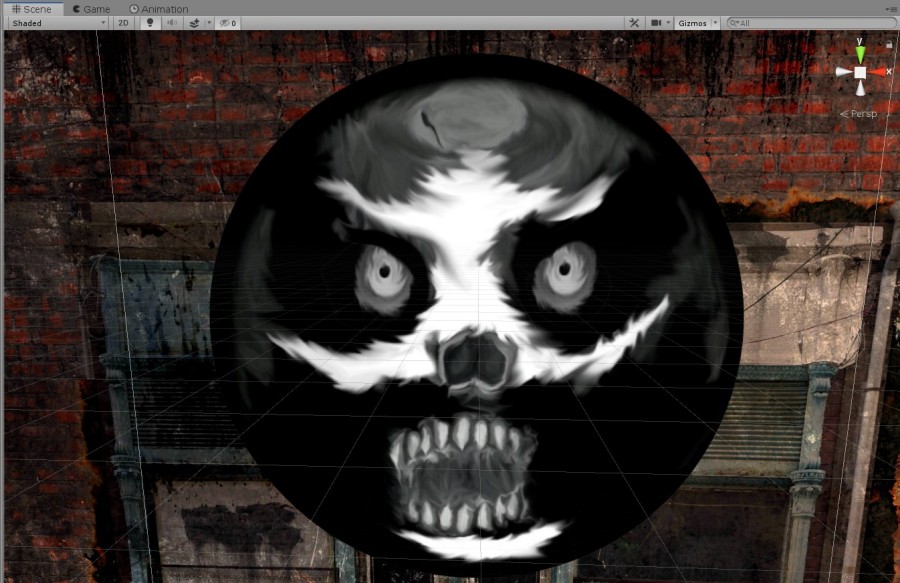Switch to the Game tab
Screen dimensions: 900x583
(91, 9)
